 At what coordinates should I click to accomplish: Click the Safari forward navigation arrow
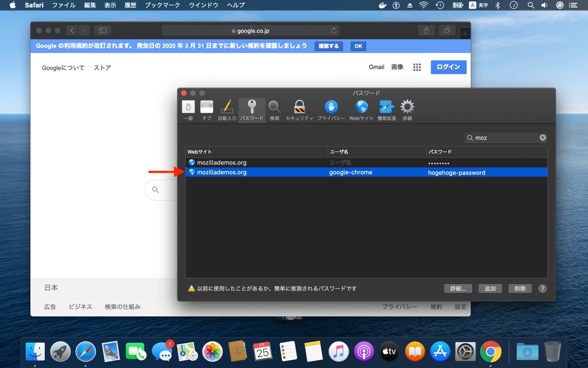coord(84,30)
